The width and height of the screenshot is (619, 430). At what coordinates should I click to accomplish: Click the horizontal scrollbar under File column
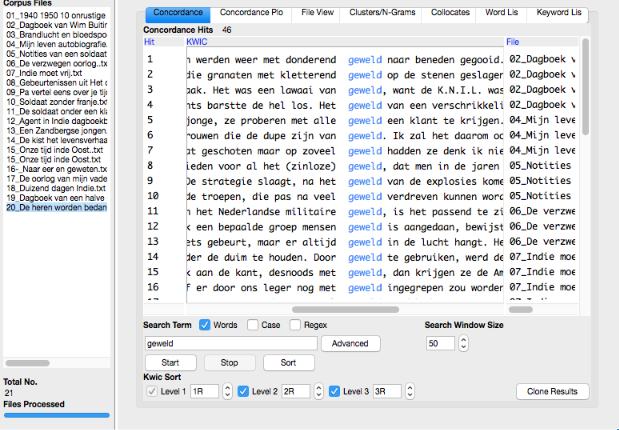521,310
